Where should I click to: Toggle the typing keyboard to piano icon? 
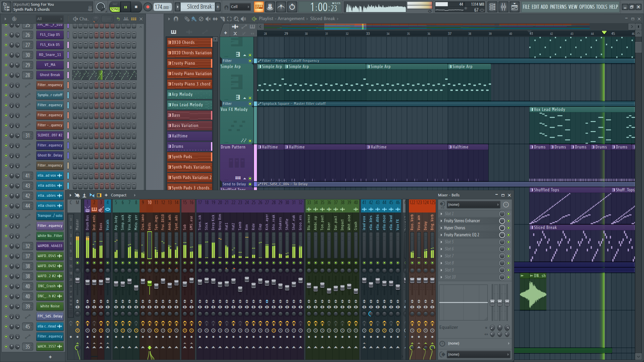tap(259, 7)
